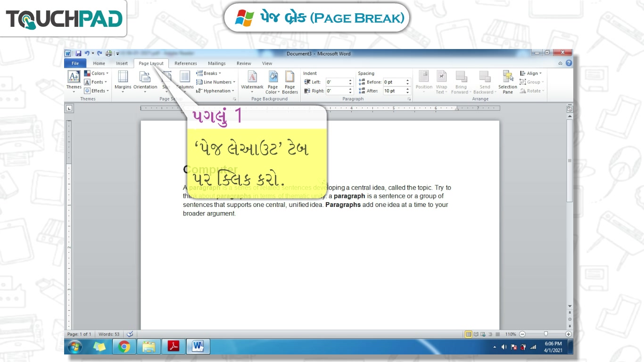Switch to the View tab
Image resolution: width=644 pixels, height=362 pixels.
[x=267, y=63]
